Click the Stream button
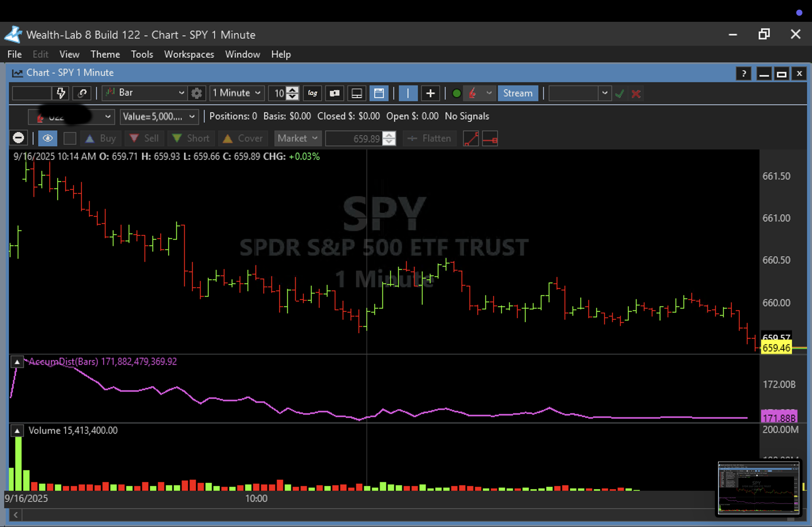Image resolution: width=812 pixels, height=527 pixels. pos(517,93)
